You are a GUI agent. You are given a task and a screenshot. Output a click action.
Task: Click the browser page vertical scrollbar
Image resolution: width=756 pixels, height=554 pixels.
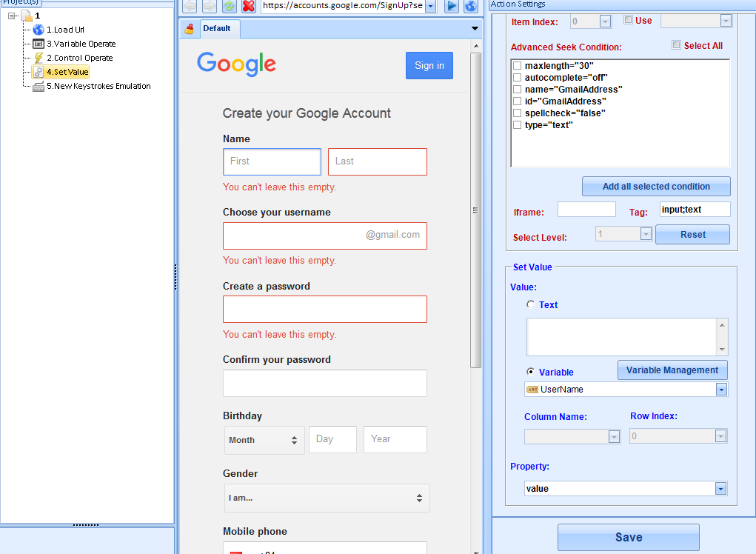pyautogui.click(x=476, y=210)
